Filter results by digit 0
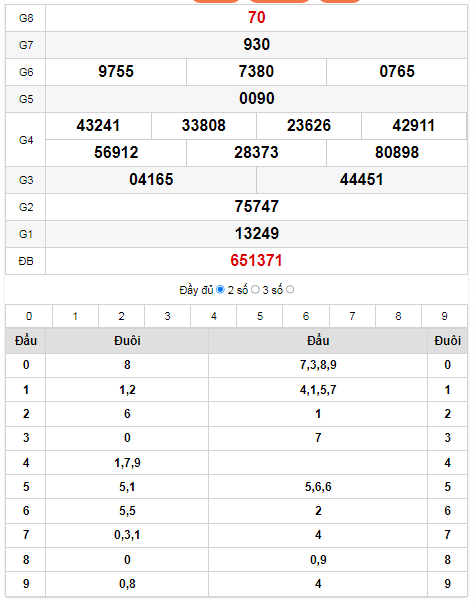The image size is (474, 605). point(29,316)
